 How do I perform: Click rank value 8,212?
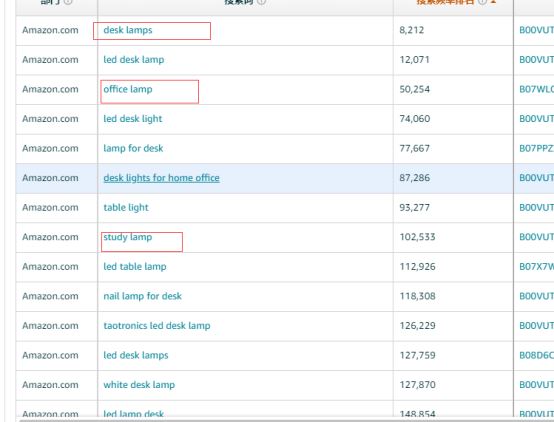412,30
